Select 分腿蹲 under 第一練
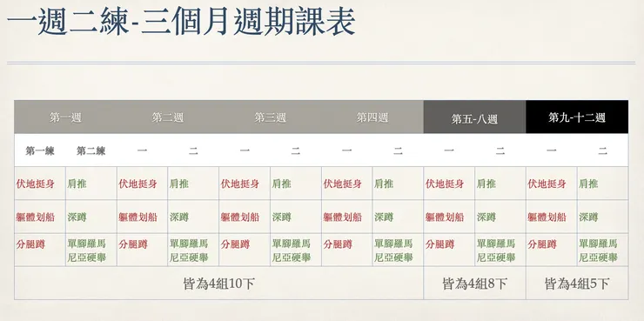This screenshot has height=321, width=644. pyautogui.click(x=30, y=244)
